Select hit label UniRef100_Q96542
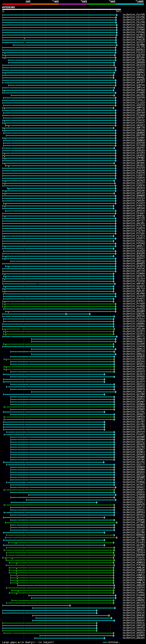The height and width of the screenshot is (644, 146). pos(134,72)
